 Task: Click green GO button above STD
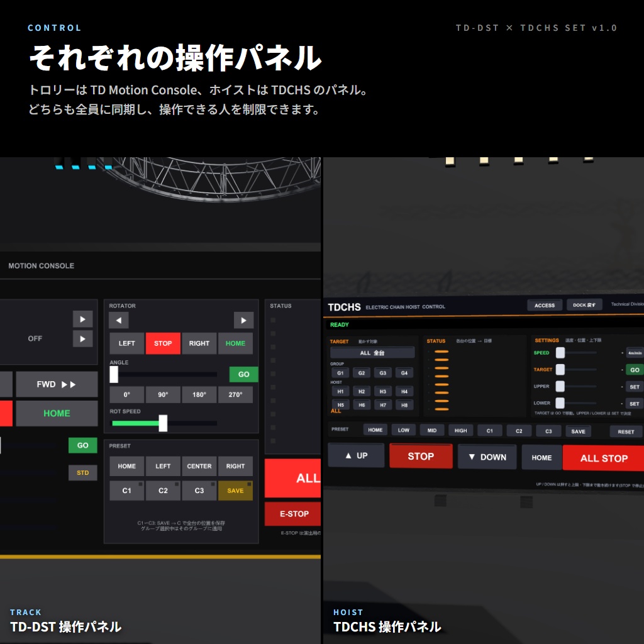pyautogui.click(x=82, y=446)
